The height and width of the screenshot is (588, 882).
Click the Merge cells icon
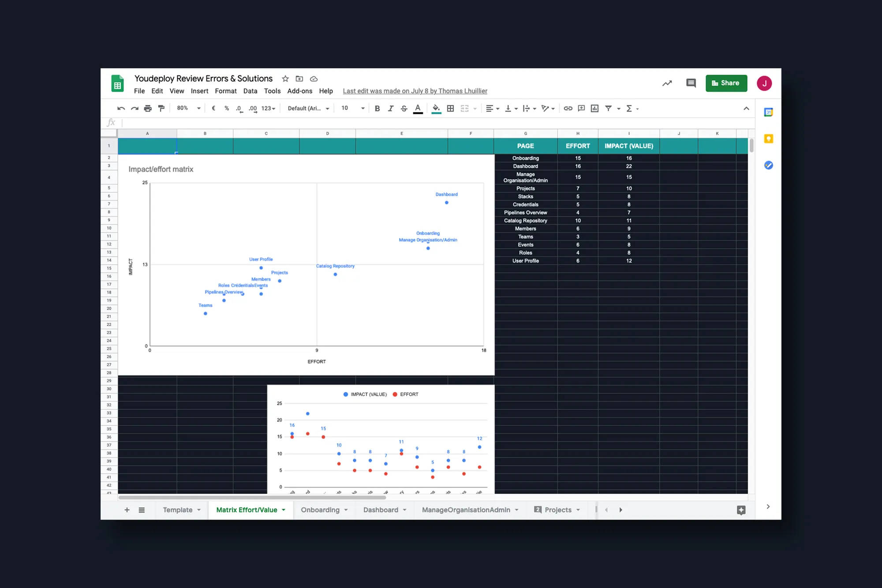coord(464,109)
